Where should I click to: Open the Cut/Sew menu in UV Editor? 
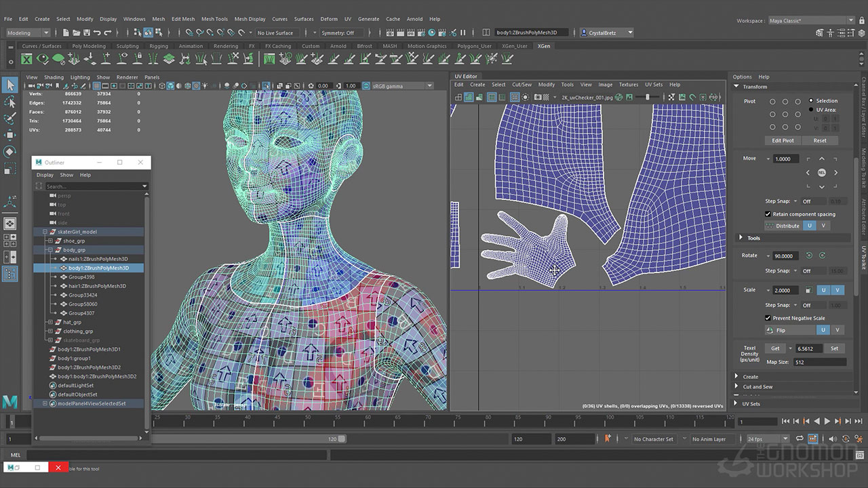point(521,85)
